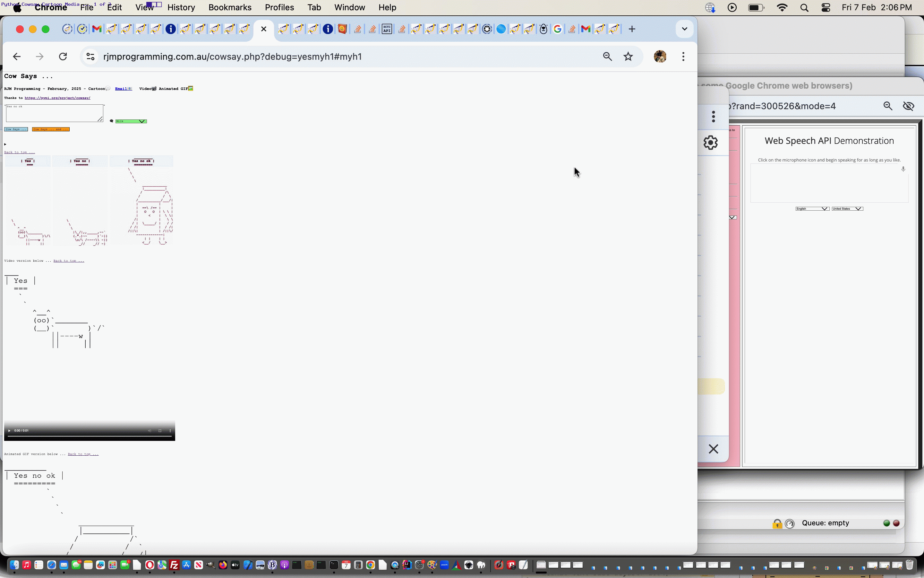The image size is (924, 578).
Task: Go forward with the browser arrow
Action: click(x=39, y=57)
